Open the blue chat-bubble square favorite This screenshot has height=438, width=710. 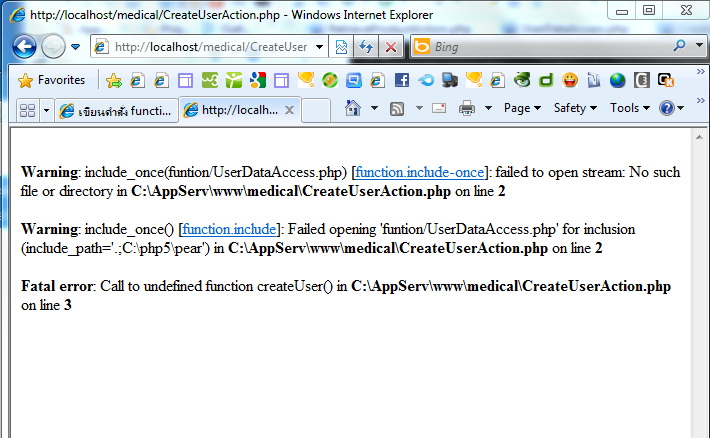354,81
